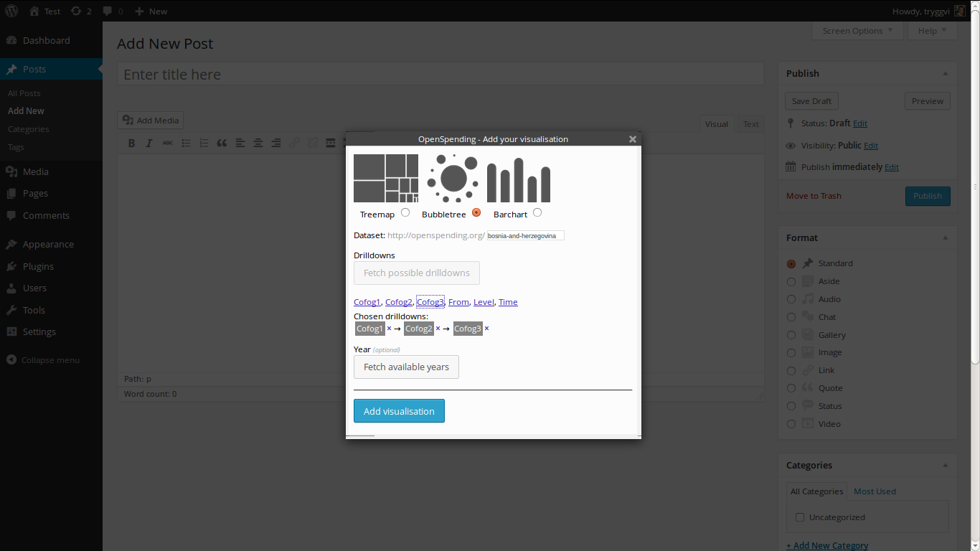Click Fetch available years button
Screen dimensions: 980x551
pos(406,367)
